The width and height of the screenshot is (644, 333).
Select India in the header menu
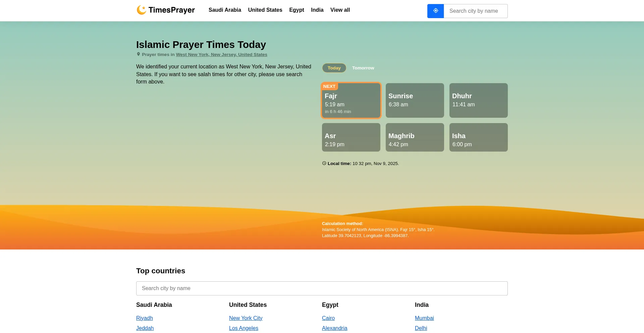click(x=317, y=10)
